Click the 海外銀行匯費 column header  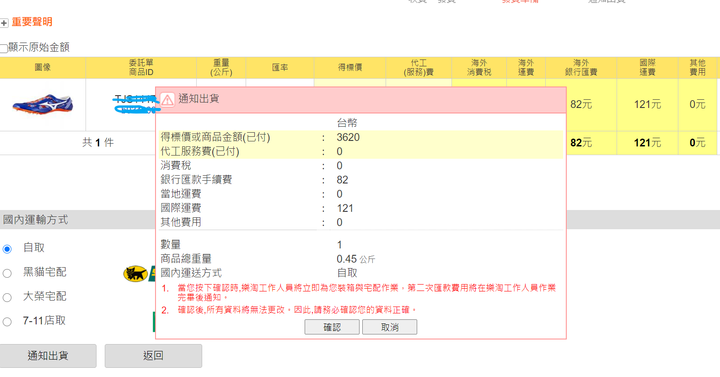point(581,68)
